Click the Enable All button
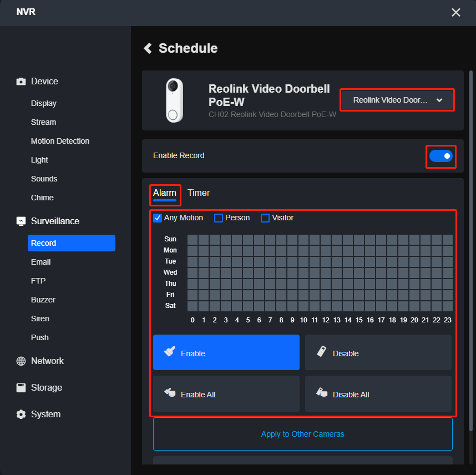 (x=226, y=394)
